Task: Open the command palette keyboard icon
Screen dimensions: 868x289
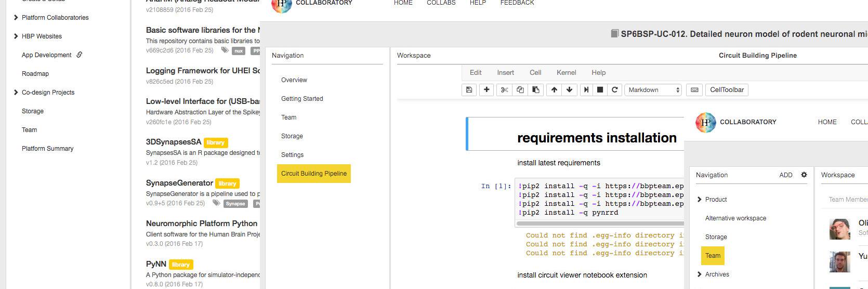Action: tap(694, 90)
